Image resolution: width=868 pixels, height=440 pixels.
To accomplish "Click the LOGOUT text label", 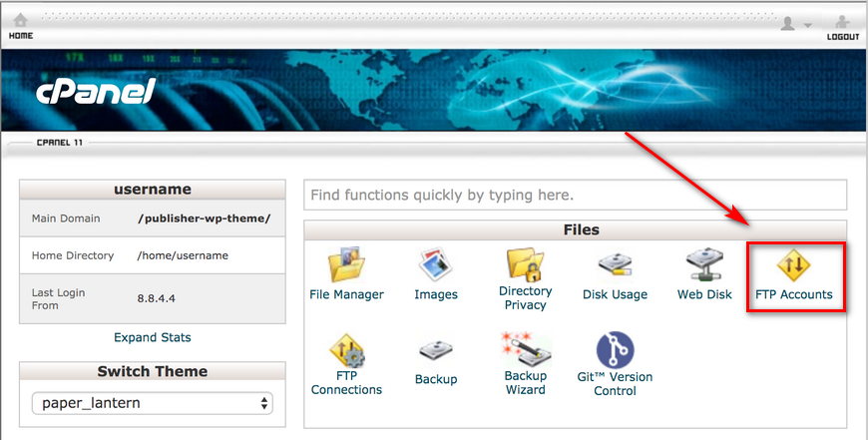I will [842, 37].
